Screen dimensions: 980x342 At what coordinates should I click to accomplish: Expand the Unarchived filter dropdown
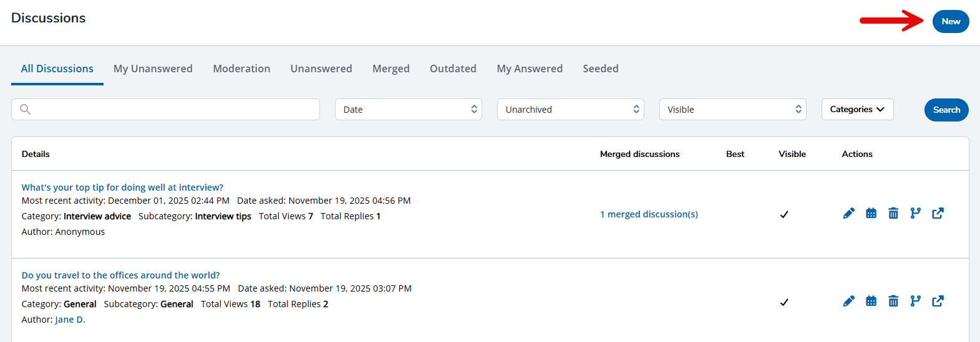pos(570,110)
